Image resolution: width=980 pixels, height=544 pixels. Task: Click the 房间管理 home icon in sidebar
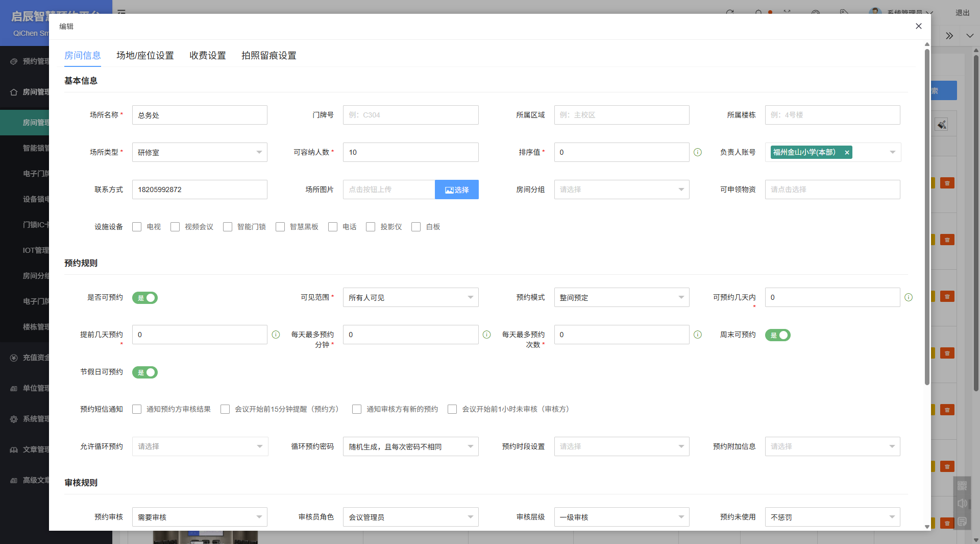[14, 92]
